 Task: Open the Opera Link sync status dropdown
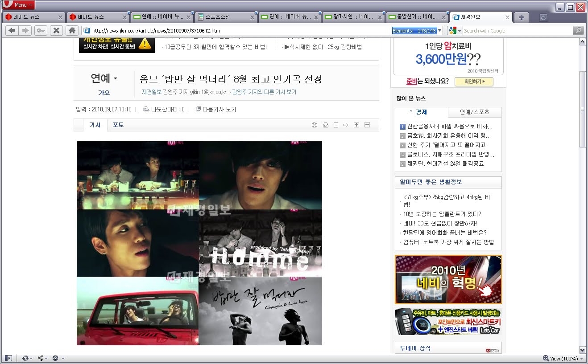click(x=27, y=358)
